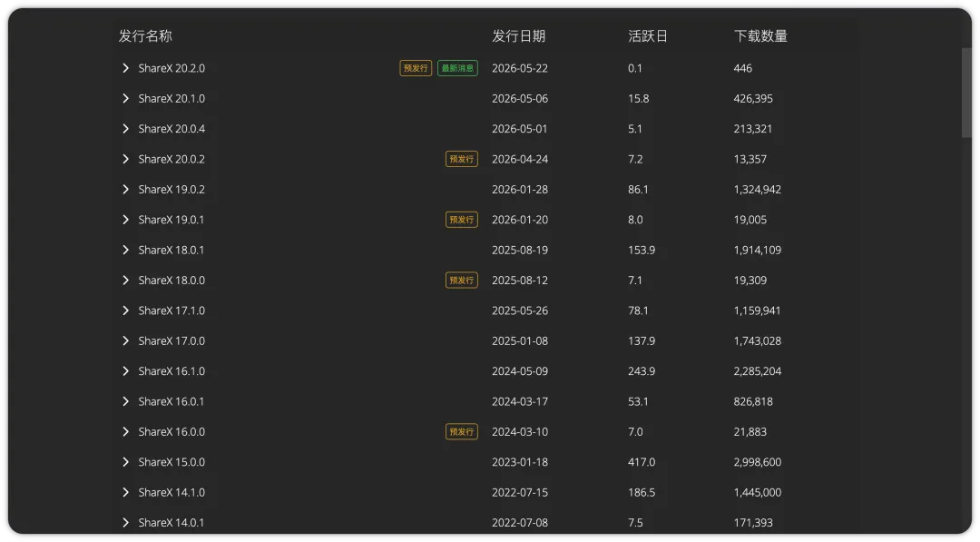Click the active days value 186.5
Screen dimensions: 980x542
click(x=642, y=493)
